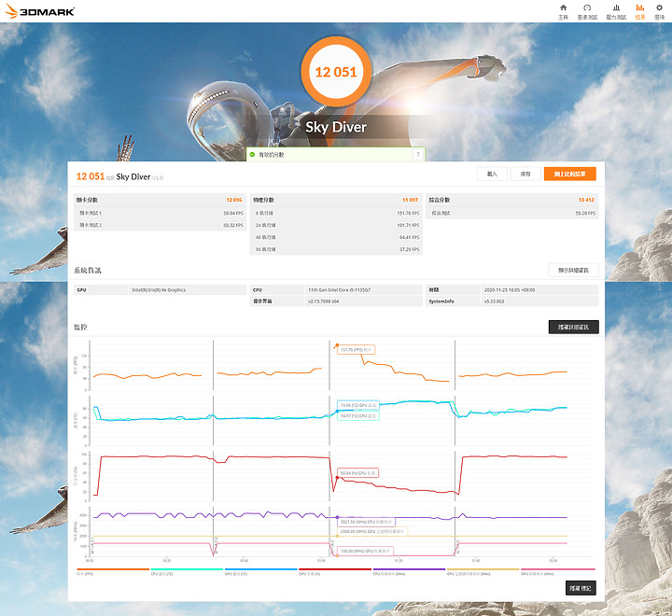The width and height of the screenshot is (672, 616).
Task: Click the orange marker dot on FPS graph
Action: pyautogui.click(x=337, y=345)
